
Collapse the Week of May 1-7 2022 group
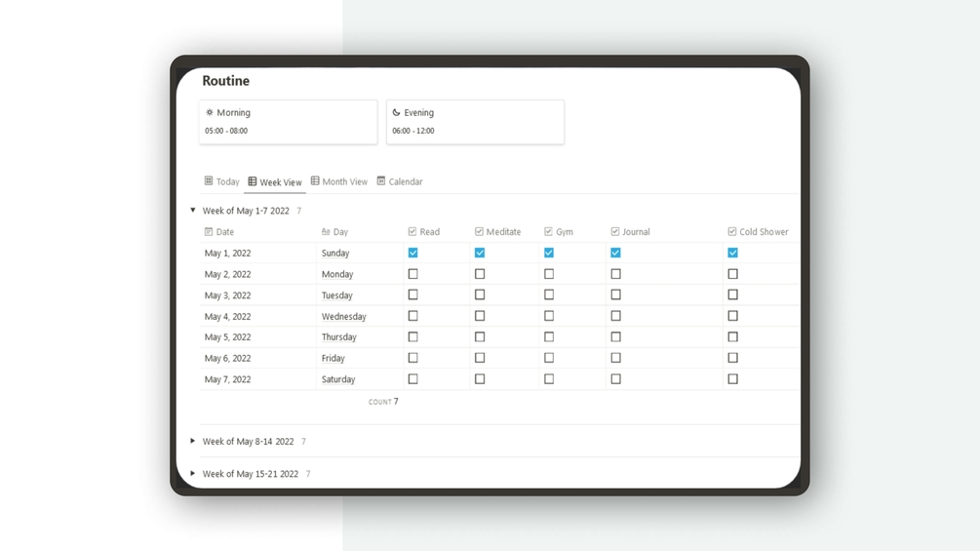pos(192,210)
